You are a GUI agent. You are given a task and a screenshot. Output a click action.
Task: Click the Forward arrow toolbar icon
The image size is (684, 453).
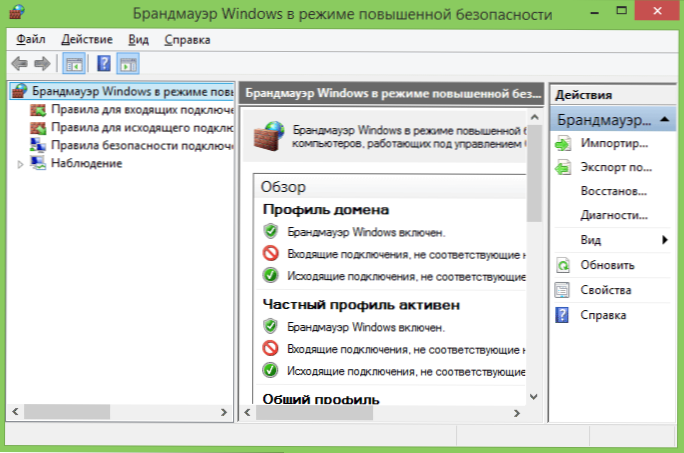42,64
